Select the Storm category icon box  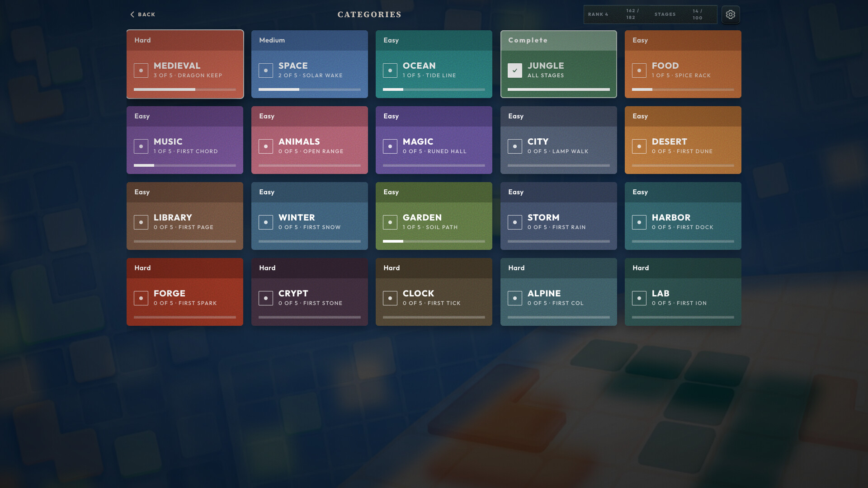515,222
